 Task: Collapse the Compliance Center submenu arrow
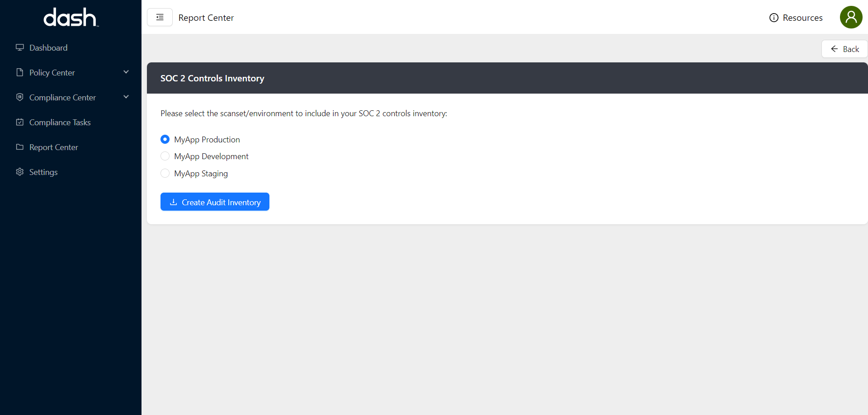point(126,97)
